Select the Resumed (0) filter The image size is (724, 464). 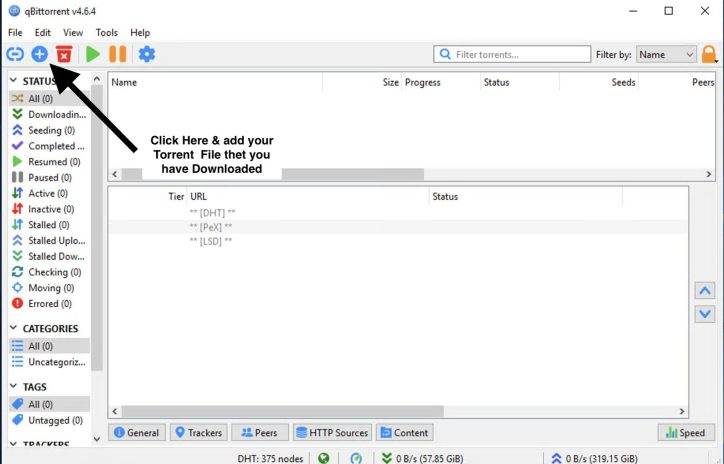click(x=49, y=162)
